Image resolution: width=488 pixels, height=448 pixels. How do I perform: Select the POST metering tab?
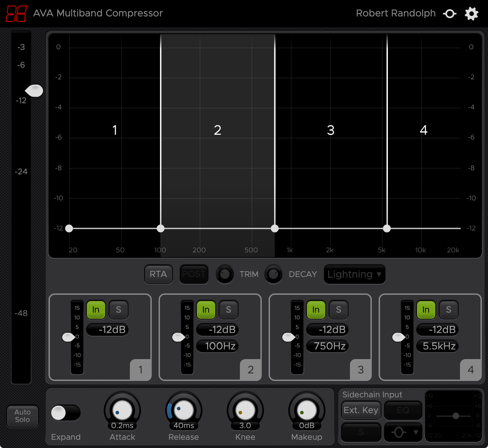pyautogui.click(x=194, y=274)
